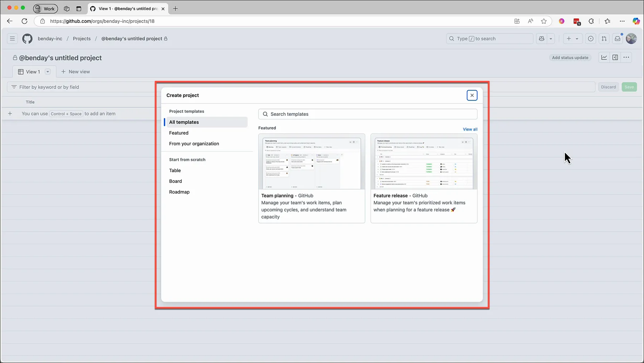Open the Copilot icon in GitHub header
Viewport: 644px width, 363px height.
542,39
